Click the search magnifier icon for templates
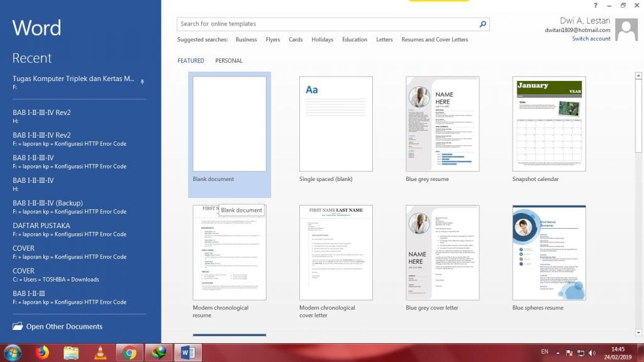This screenshot has height=362, width=644. click(482, 25)
